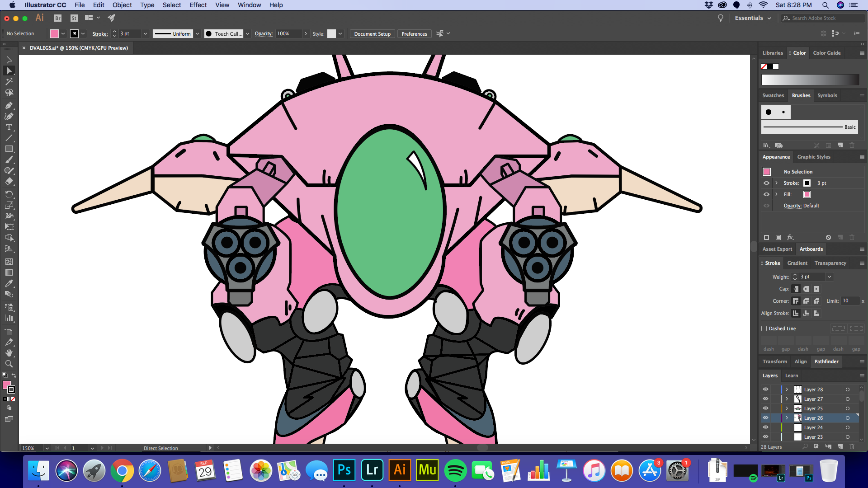The width and height of the screenshot is (868, 488).
Task: Open Uniform variable width profile dropdown
Action: [197, 33]
